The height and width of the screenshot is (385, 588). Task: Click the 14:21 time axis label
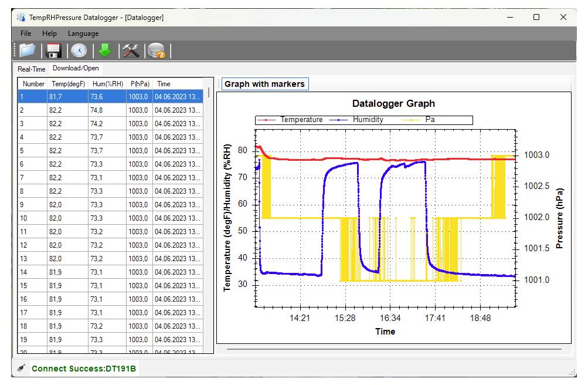point(300,318)
